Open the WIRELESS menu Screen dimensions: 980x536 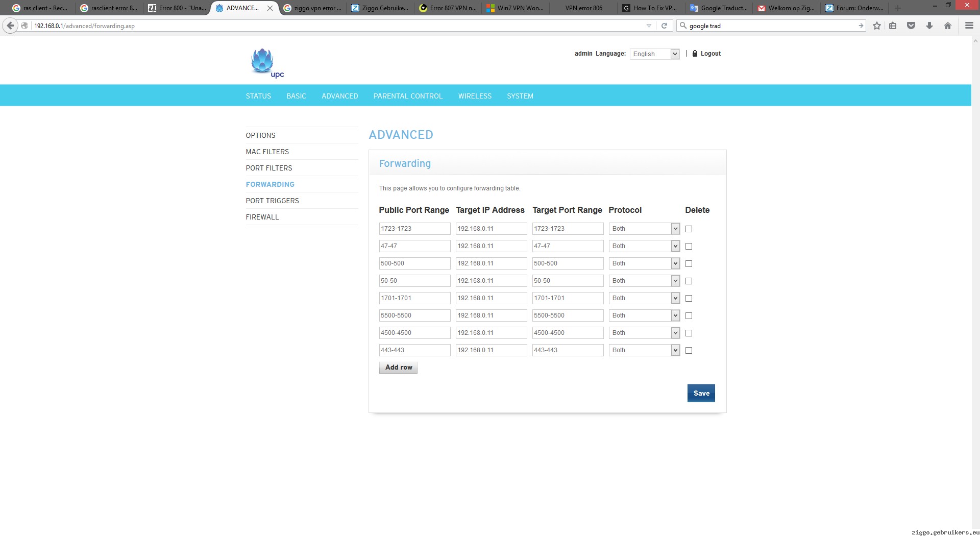(x=475, y=96)
